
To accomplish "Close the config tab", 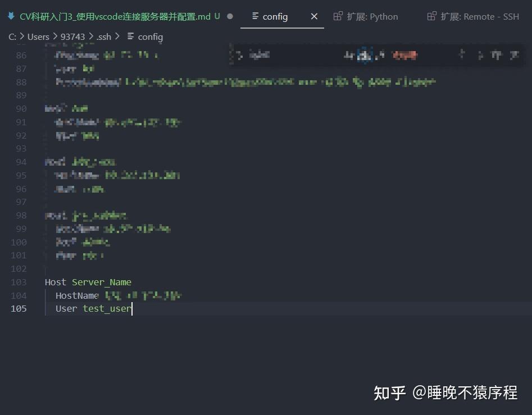I will (314, 16).
